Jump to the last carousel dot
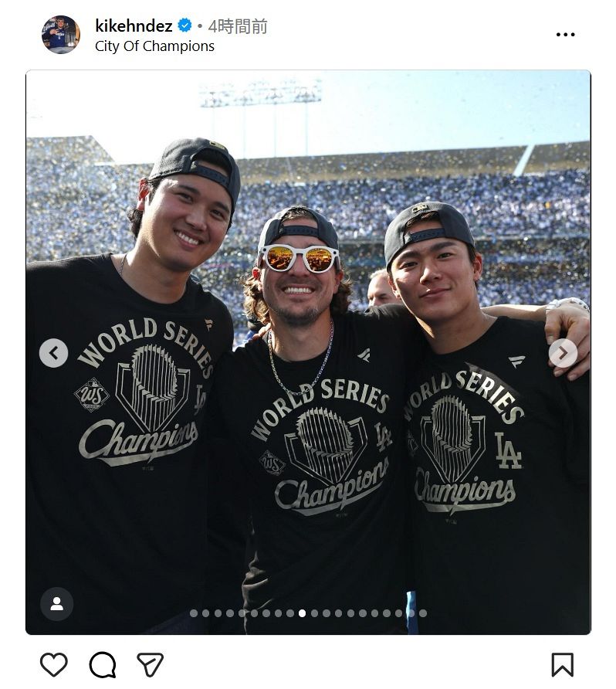This screenshot has width=616, height=689. 423,613
